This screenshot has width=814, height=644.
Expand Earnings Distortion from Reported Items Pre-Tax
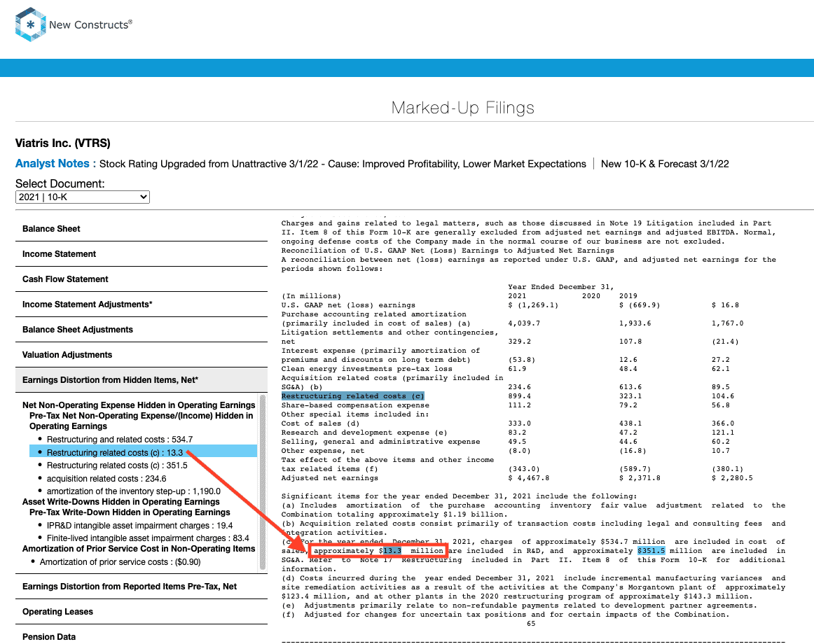[142, 587]
